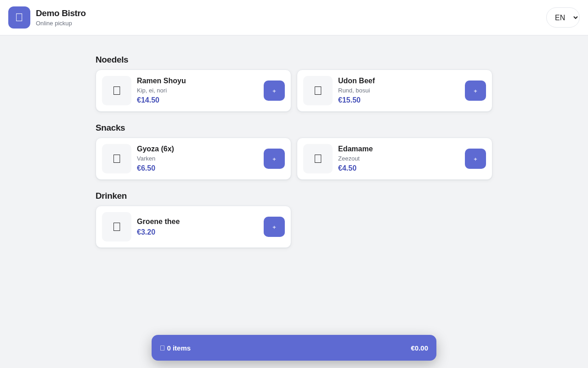Click the Zeezout description
The image size is (588, 368).
(x=349, y=159)
